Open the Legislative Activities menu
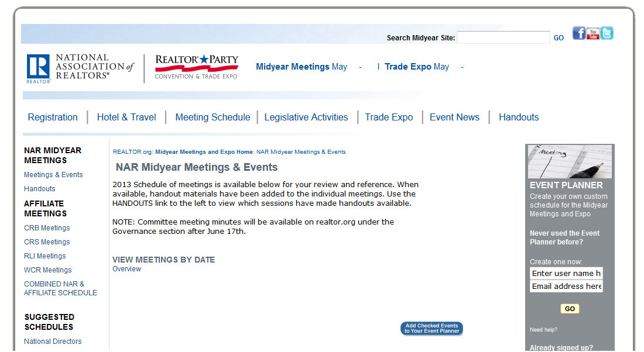The image size is (644, 352). click(x=306, y=118)
